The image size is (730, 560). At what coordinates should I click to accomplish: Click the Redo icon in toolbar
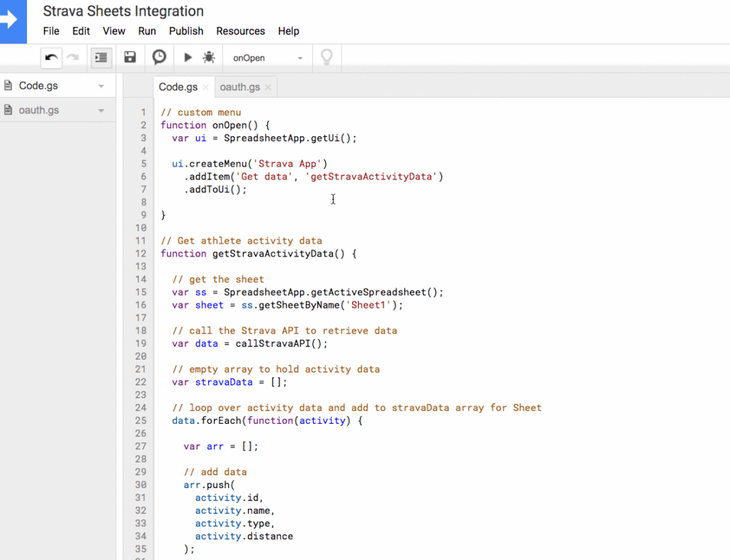(71, 57)
